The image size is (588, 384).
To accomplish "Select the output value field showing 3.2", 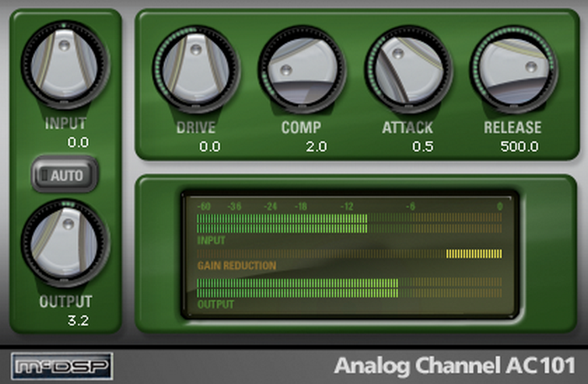I will [x=78, y=320].
